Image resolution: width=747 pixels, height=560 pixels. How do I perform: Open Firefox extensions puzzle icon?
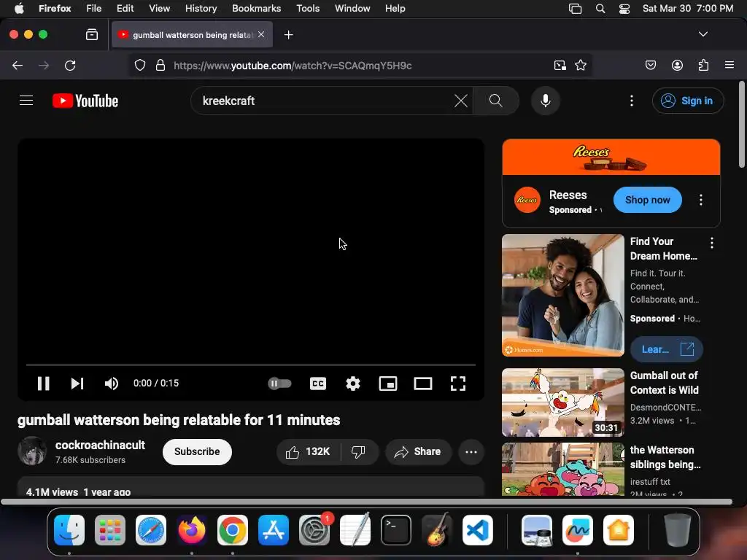[x=703, y=65]
